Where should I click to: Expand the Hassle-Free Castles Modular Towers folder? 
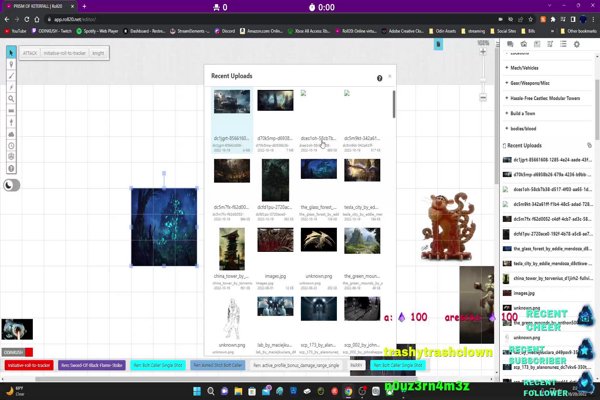[543, 98]
